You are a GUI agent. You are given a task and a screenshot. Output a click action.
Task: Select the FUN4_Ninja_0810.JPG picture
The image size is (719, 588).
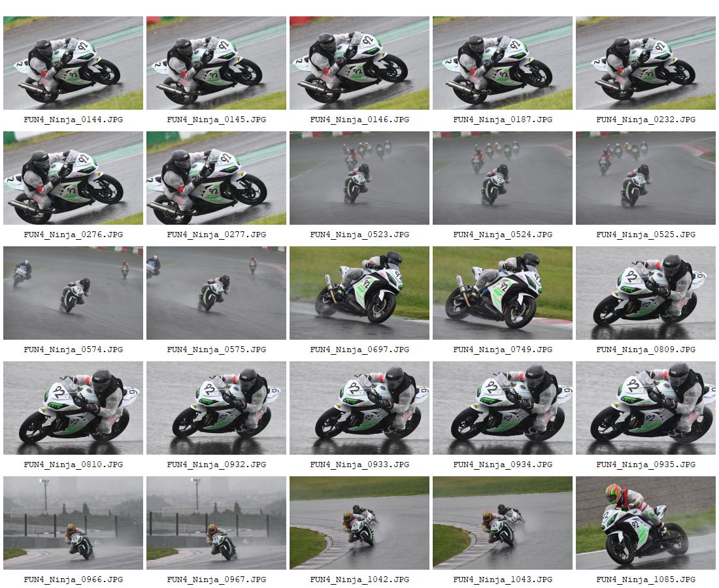point(73,408)
